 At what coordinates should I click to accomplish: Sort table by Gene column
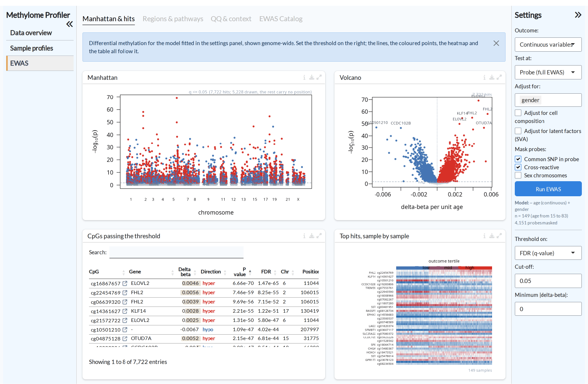click(151, 272)
